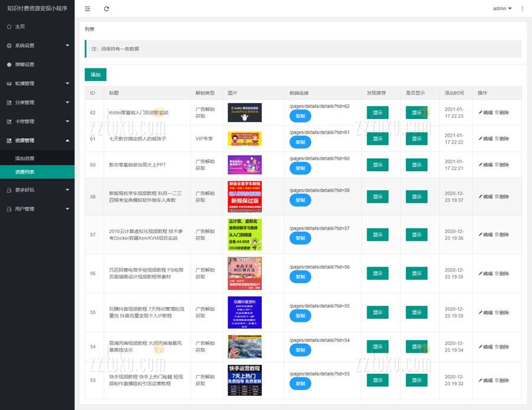The image size is (532, 410).
Task: Delete row 55 using its trash icon
Action: [497, 312]
